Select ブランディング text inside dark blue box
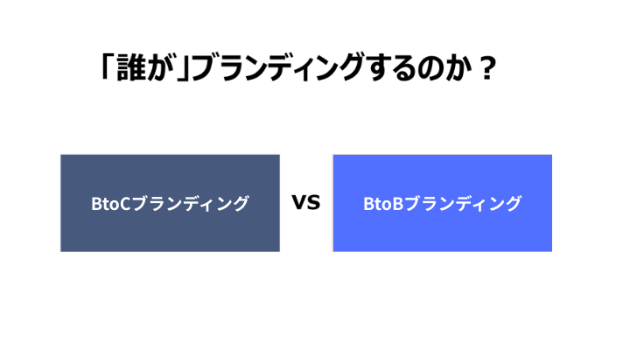630x364 pixels. (x=190, y=204)
